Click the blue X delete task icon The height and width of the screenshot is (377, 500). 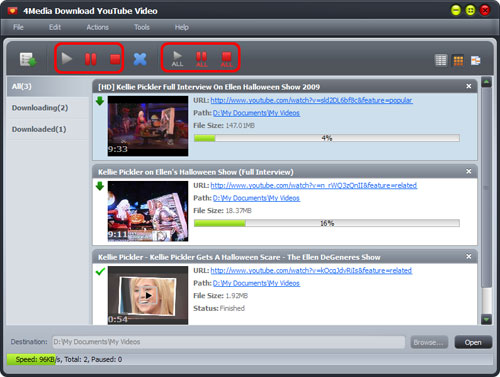tap(140, 59)
